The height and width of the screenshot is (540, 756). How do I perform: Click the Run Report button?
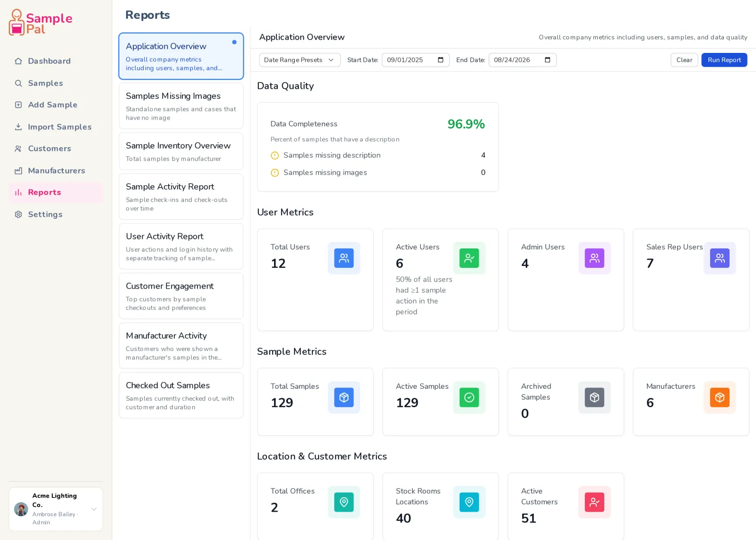[x=724, y=60]
